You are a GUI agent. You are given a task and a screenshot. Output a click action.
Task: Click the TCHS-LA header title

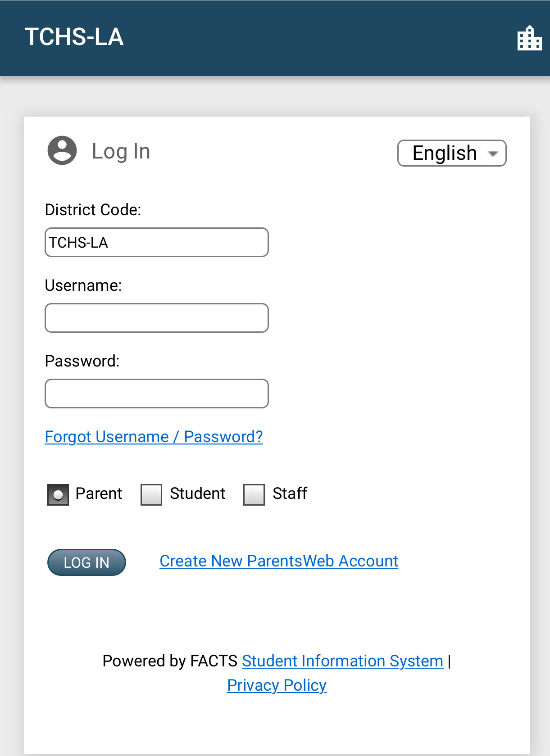pos(74,37)
